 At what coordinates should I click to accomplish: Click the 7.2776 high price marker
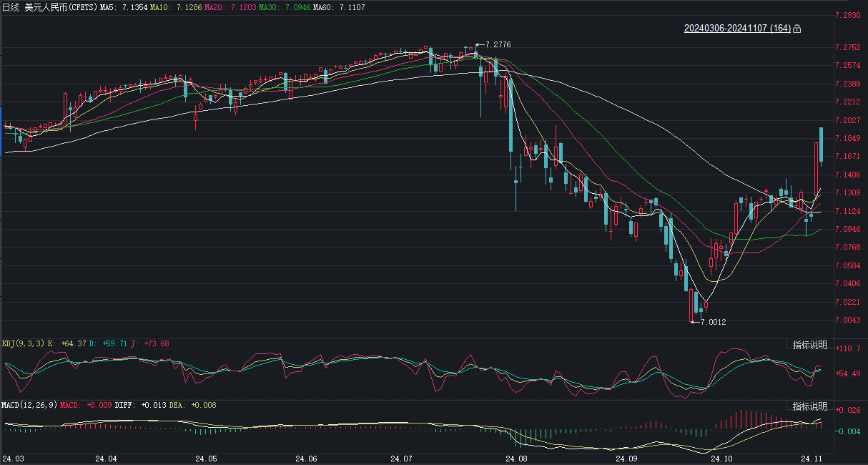point(498,45)
